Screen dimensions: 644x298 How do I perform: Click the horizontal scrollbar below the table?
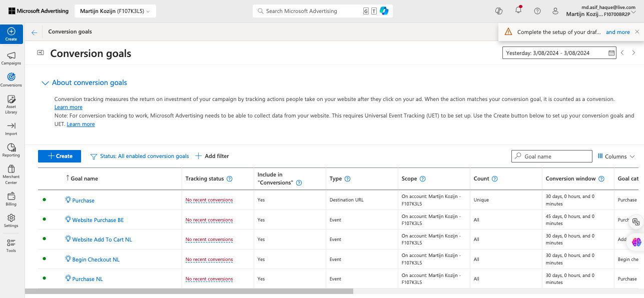point(189,291)
